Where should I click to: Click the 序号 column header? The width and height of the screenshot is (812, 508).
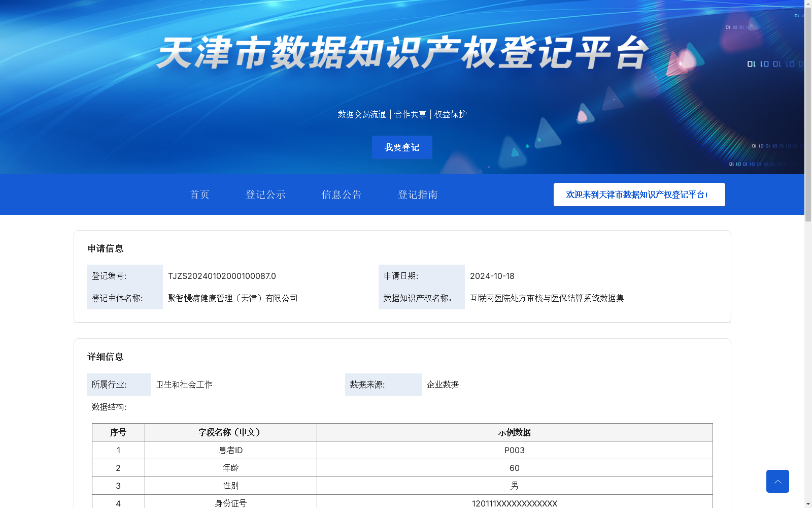[x=118, y=432]
